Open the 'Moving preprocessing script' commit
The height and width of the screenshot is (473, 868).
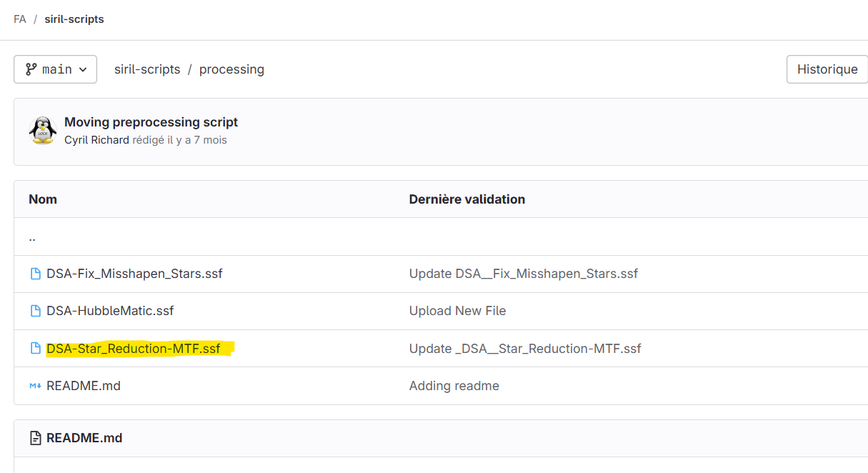(x=151, y=122)
